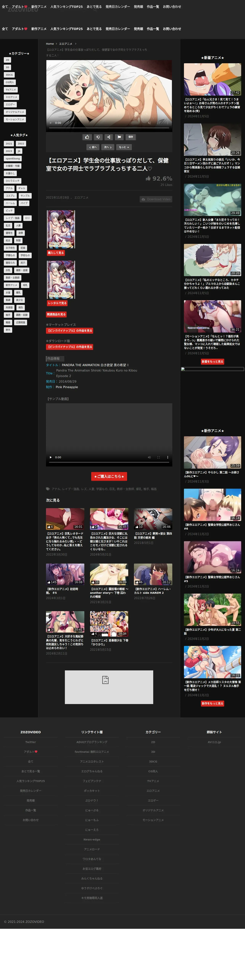Select the オリジナルアニメ category tag in the left sidebar
Screen dimensions: 245x980
(x=15, y=112)
